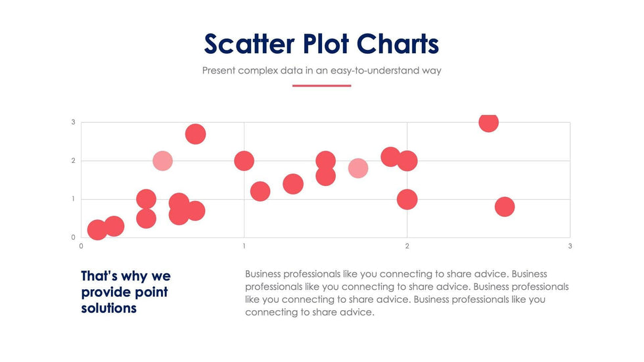Screen dimensions: 644x362
Task: Select the subtitle about presenting complex data
Action: tap(321, 70)
